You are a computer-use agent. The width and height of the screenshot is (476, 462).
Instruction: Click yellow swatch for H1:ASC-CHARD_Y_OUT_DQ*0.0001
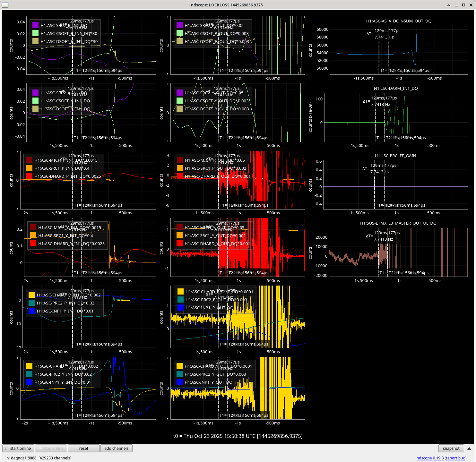point(179,366)
